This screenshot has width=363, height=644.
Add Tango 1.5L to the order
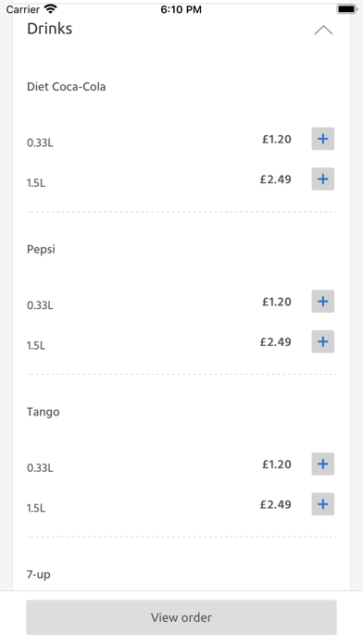pos(322,504)
